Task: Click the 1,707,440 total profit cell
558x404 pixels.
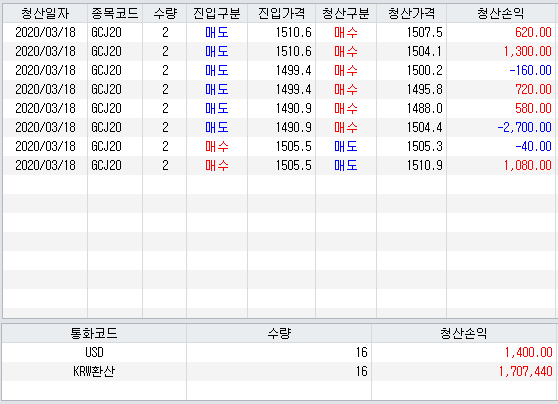Action: point(525,371)
